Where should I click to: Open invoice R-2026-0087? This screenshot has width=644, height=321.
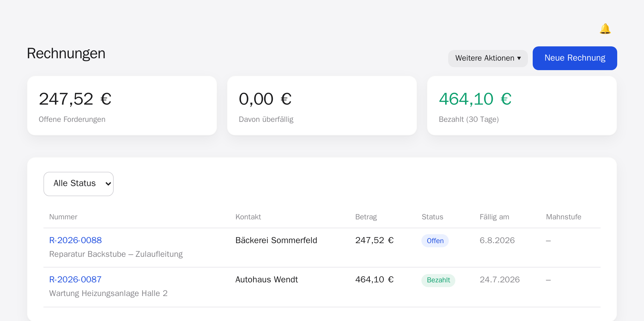pyautogui.click(x=75, y=279)
